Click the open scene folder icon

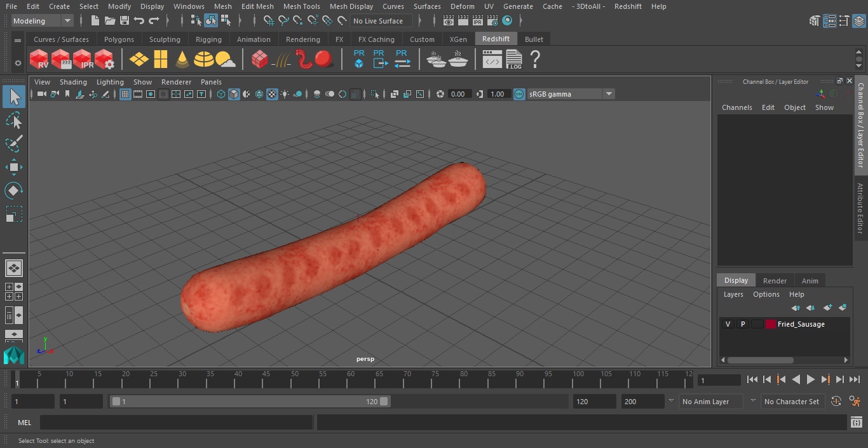click(x=110, y=21)
